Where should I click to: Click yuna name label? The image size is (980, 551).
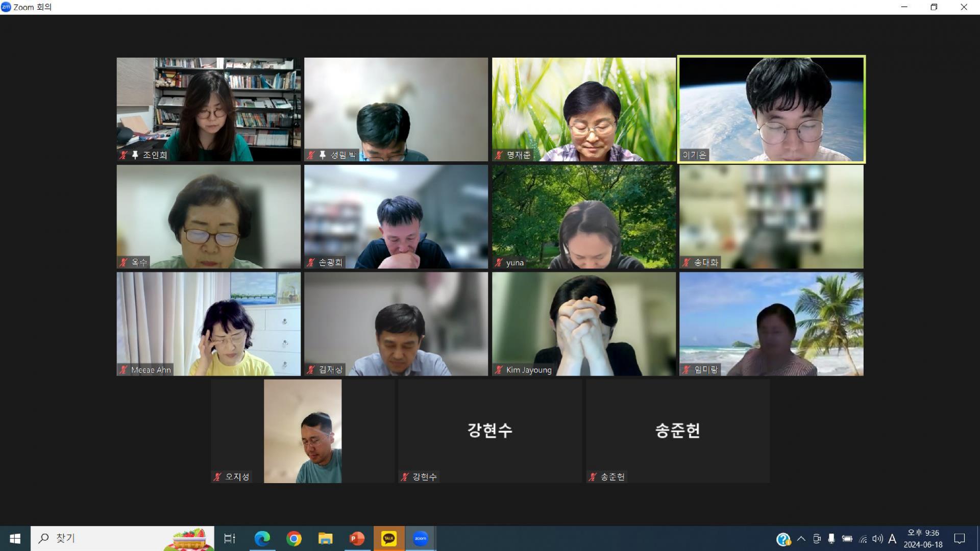[515, 263]
